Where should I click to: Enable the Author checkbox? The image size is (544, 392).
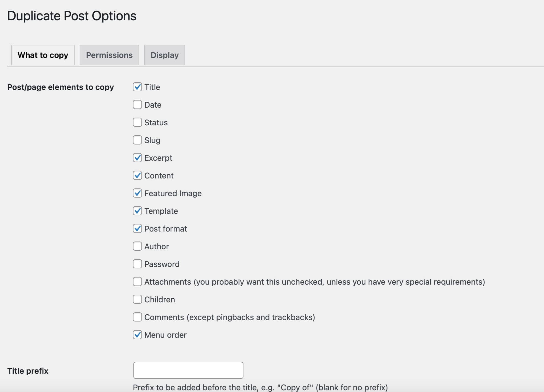pos(137,246)
